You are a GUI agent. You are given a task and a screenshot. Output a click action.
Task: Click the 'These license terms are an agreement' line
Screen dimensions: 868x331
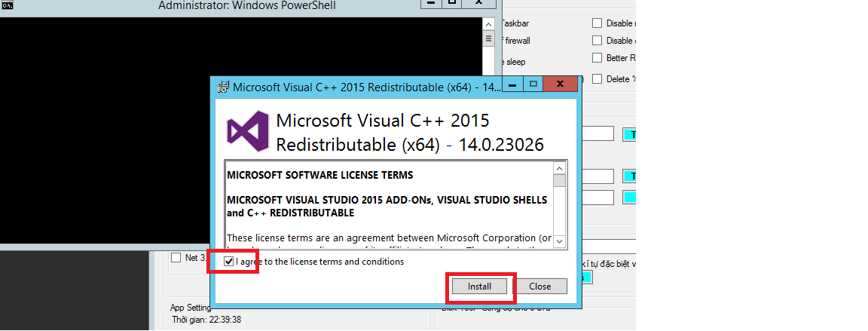coord(389,238)
